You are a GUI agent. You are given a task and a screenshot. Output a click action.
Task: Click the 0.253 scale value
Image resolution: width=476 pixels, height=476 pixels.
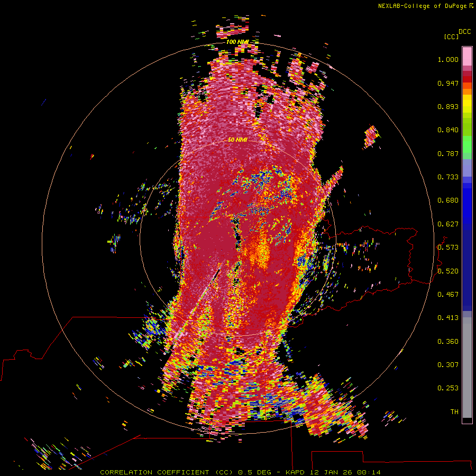point(448,388)
